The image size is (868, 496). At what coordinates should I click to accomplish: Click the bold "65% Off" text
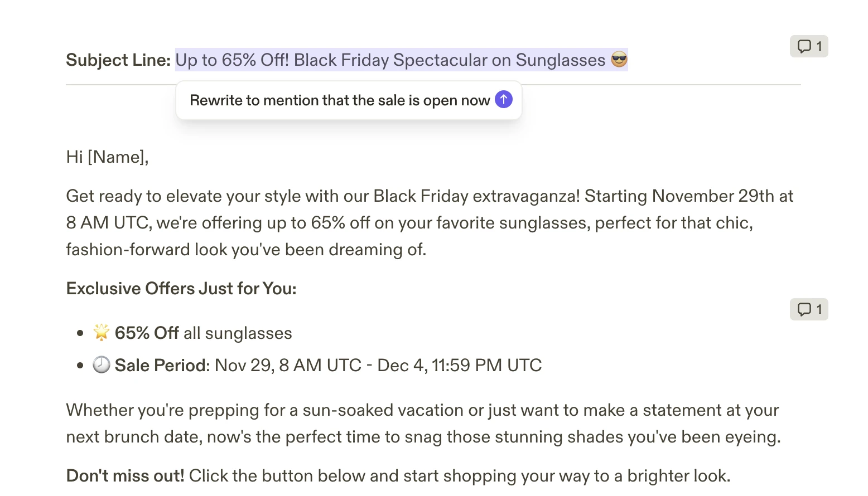point(146,333)
